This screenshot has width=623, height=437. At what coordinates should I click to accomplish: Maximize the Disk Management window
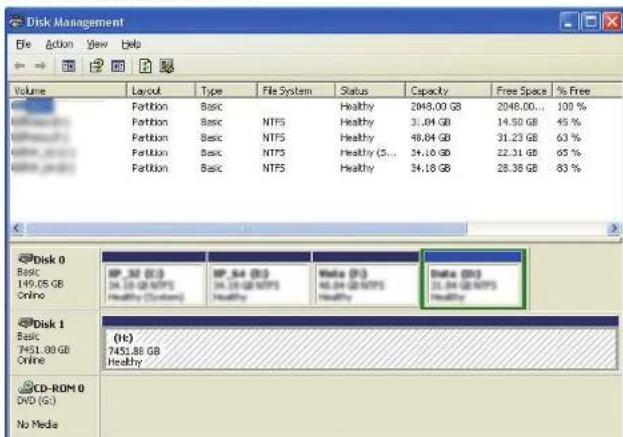click(590, 22)
